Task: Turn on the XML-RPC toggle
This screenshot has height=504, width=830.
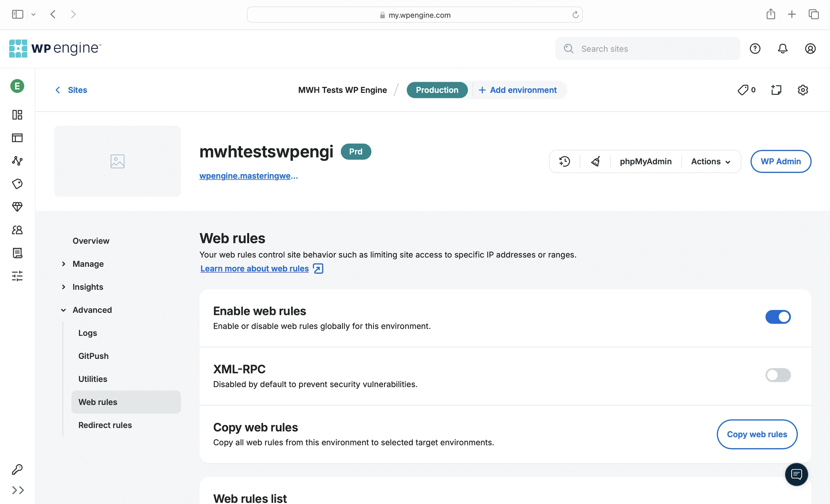Action: point(778,375)
